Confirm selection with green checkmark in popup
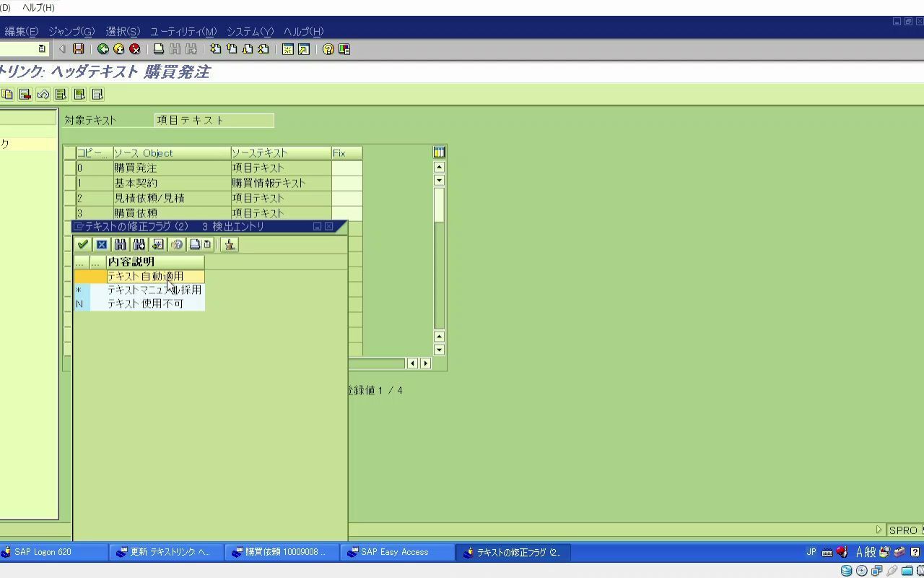924x578 pixels. (83, 244)
